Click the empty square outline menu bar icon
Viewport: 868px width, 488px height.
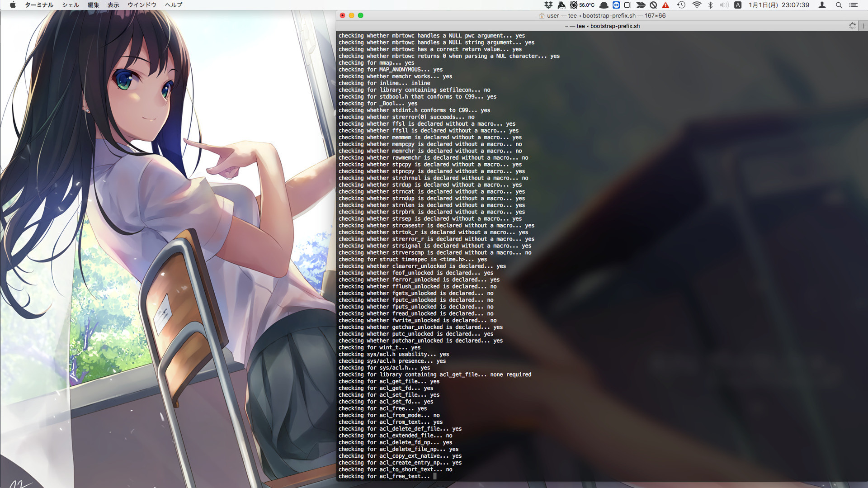(627, 5)
